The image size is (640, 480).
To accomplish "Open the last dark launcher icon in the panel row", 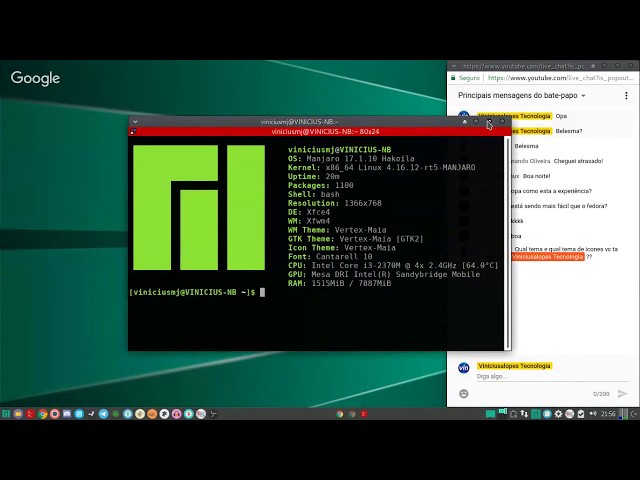I will pyautogui.click(x=213, y=414).
